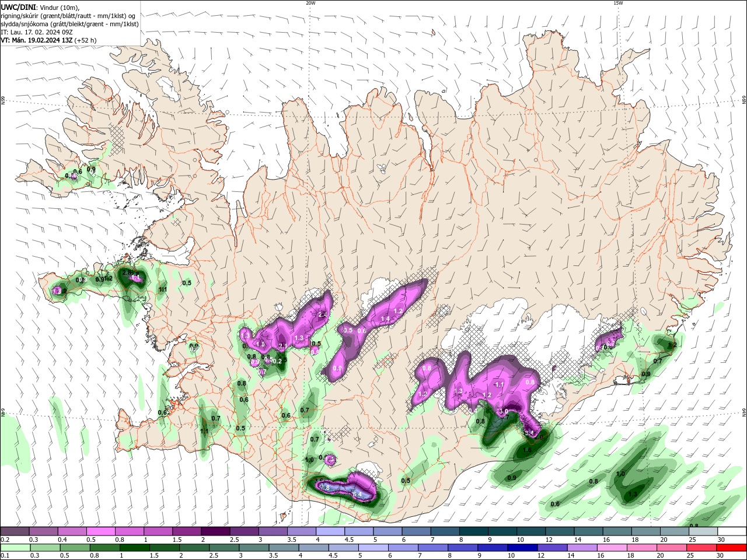Click the '5.4' value near the south coast
Image resolution: width=747 pixels, height=560 pixels.
tap(357, 495)
